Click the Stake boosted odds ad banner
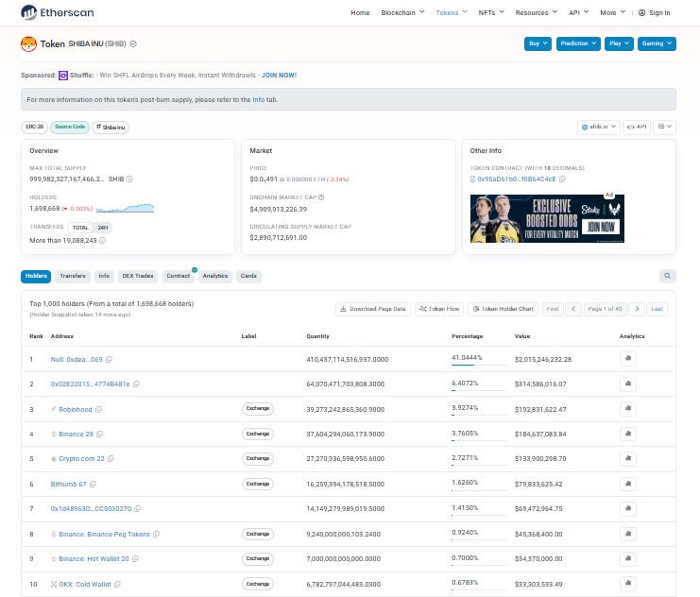 click(547, 218)
